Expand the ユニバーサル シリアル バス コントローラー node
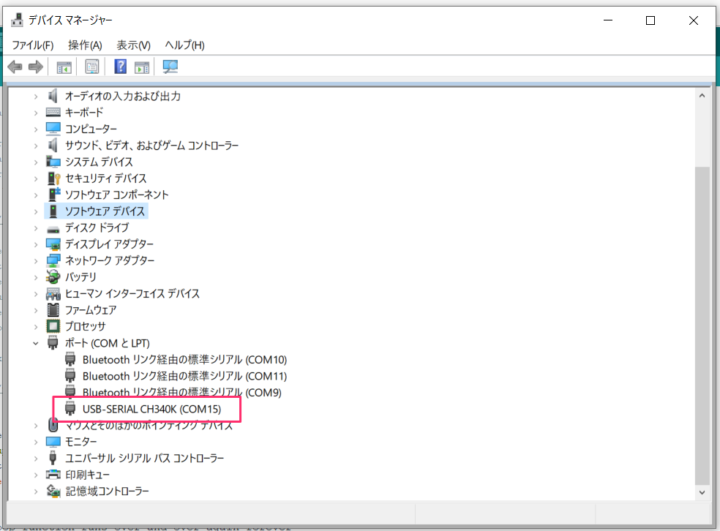This screenshot has height=531, width=720. (36, 458)
